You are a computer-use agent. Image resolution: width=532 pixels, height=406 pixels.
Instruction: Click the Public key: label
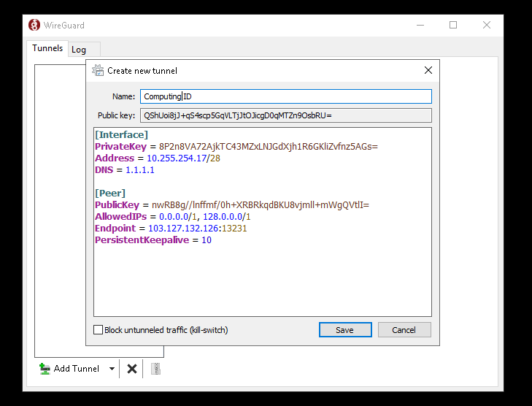116,115
